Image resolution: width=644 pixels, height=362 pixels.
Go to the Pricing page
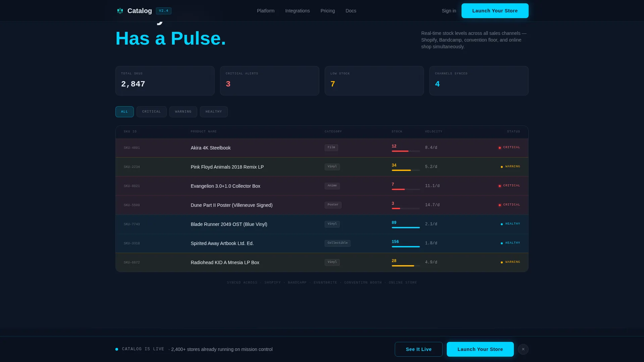[328, 11]
